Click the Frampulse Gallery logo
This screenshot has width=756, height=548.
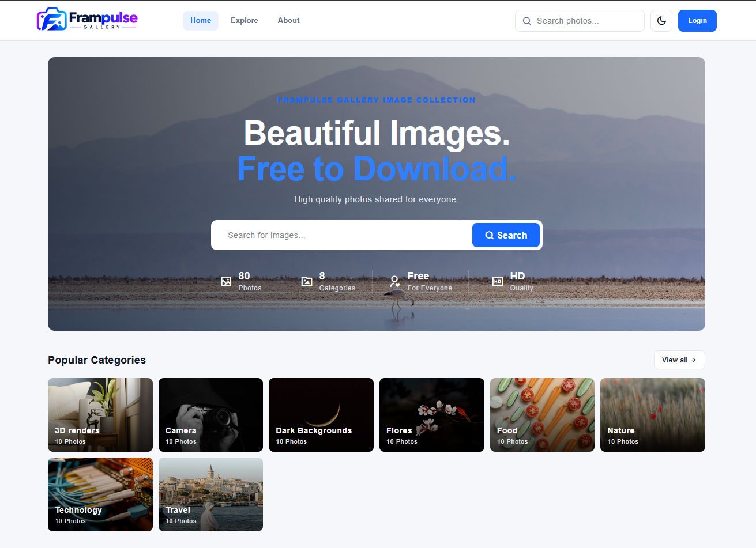click(87, 20)
